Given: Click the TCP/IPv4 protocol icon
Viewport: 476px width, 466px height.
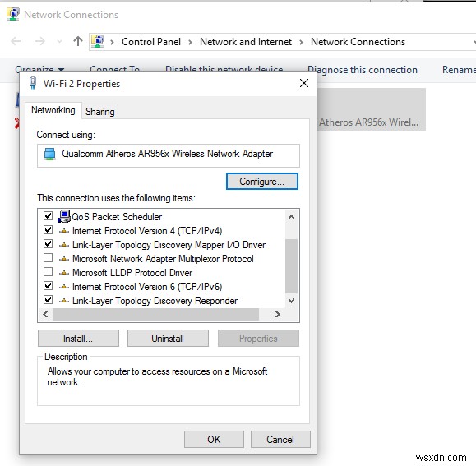Looking at the screenshot, I should (64, 231).
